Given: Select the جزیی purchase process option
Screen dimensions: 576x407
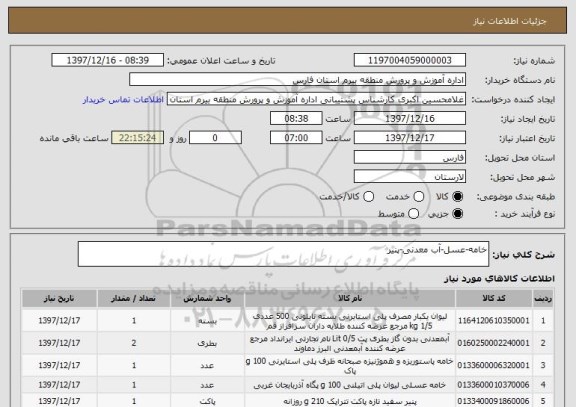Looking at the screenshot, I should (457, 213).
